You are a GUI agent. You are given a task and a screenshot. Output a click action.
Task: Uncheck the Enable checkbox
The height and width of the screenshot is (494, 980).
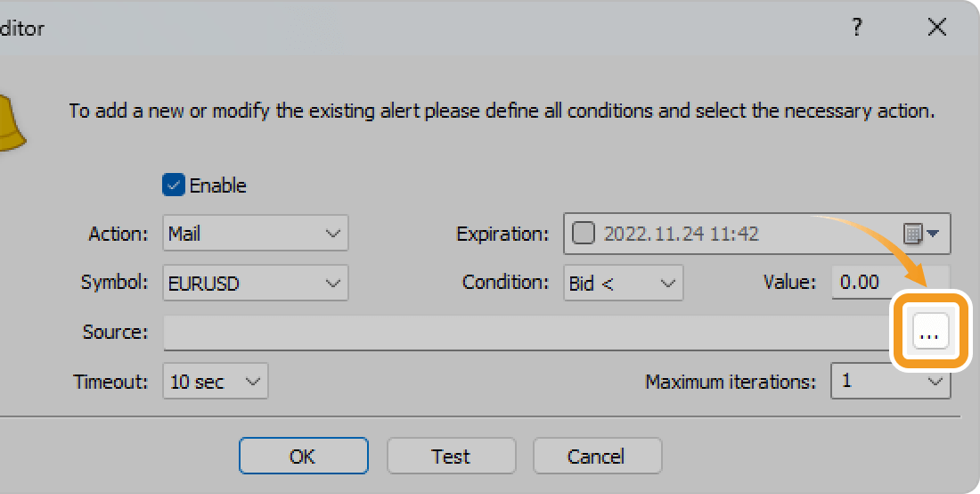(173, 185)
